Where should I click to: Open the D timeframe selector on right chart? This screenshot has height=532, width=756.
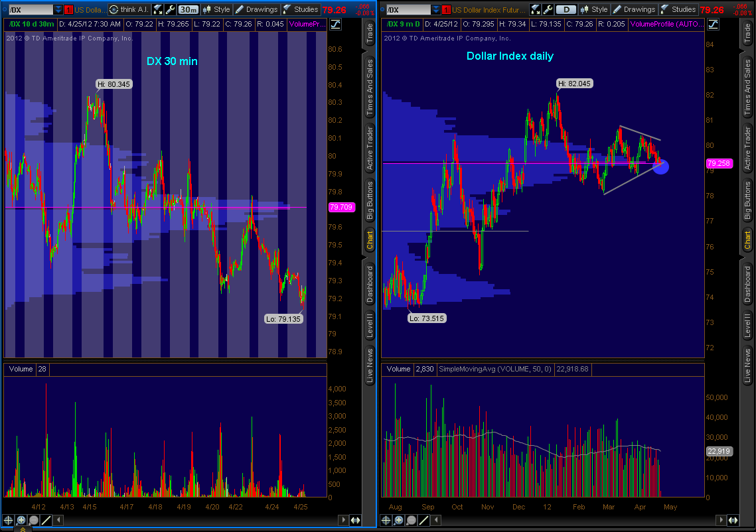(x=566, y=9)
